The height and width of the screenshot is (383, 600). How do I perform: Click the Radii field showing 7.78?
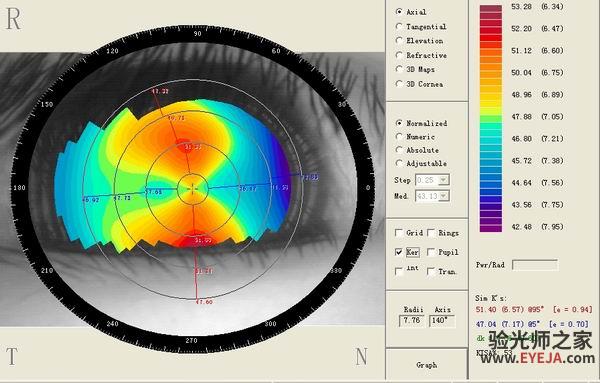[x=411, y=321]
